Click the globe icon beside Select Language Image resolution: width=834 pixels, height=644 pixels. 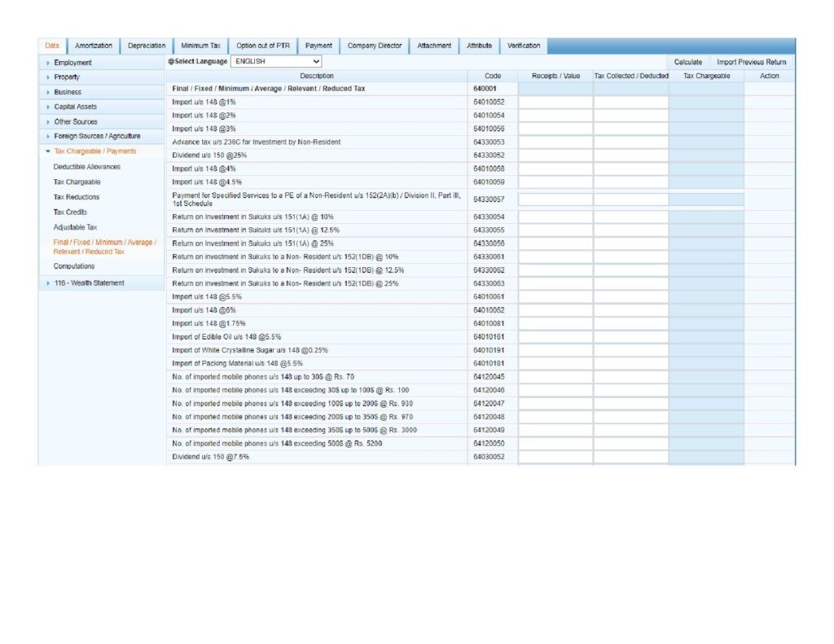(x=171, y=62)
